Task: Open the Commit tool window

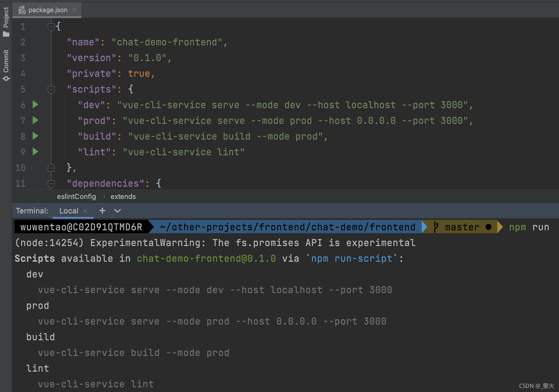Action: point(6,65)
